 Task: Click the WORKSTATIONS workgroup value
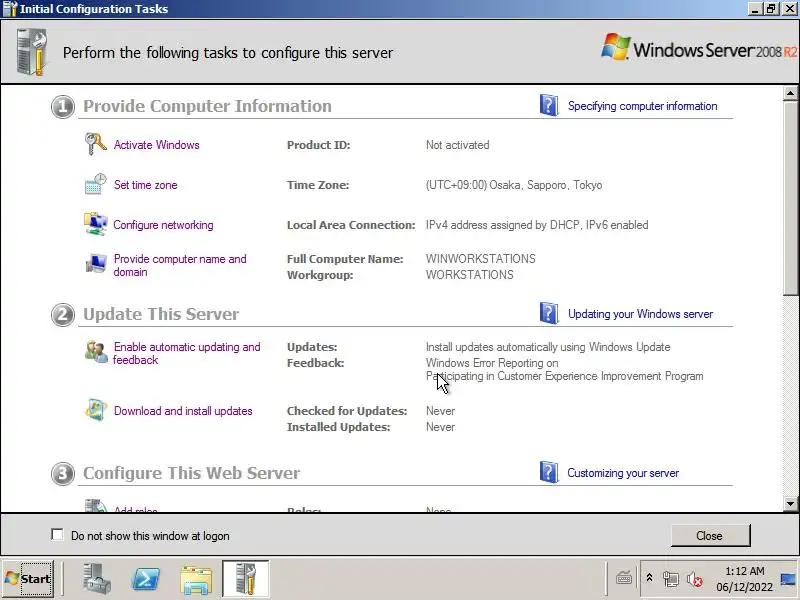pos(469,274)
